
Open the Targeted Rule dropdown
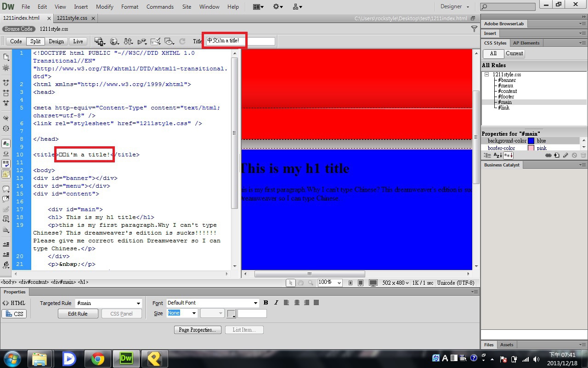[x=138, y=303]
